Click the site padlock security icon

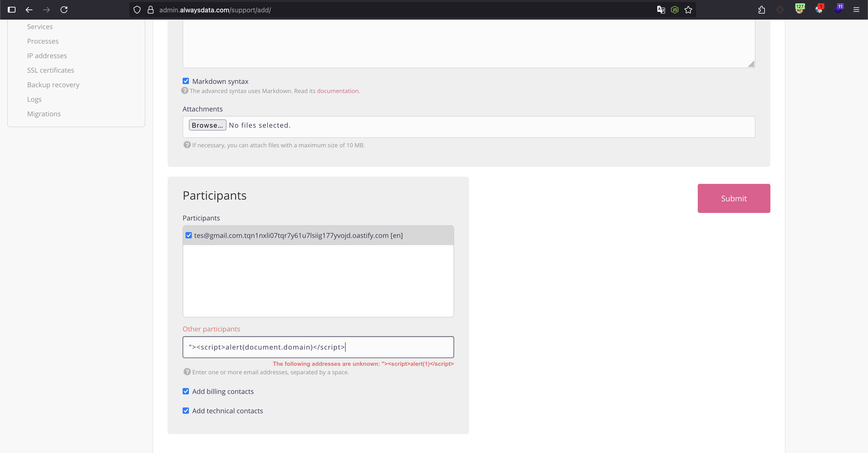151,10
